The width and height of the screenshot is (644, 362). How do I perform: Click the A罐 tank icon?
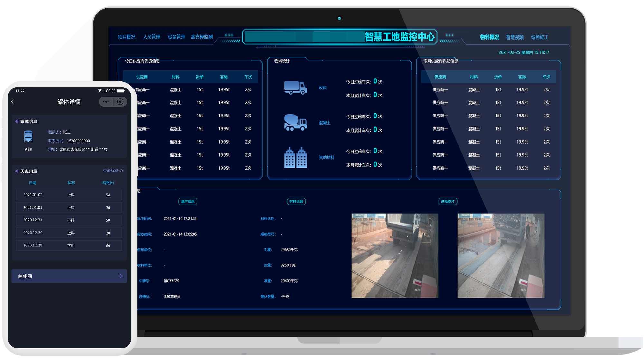click(x=28, y=136)
